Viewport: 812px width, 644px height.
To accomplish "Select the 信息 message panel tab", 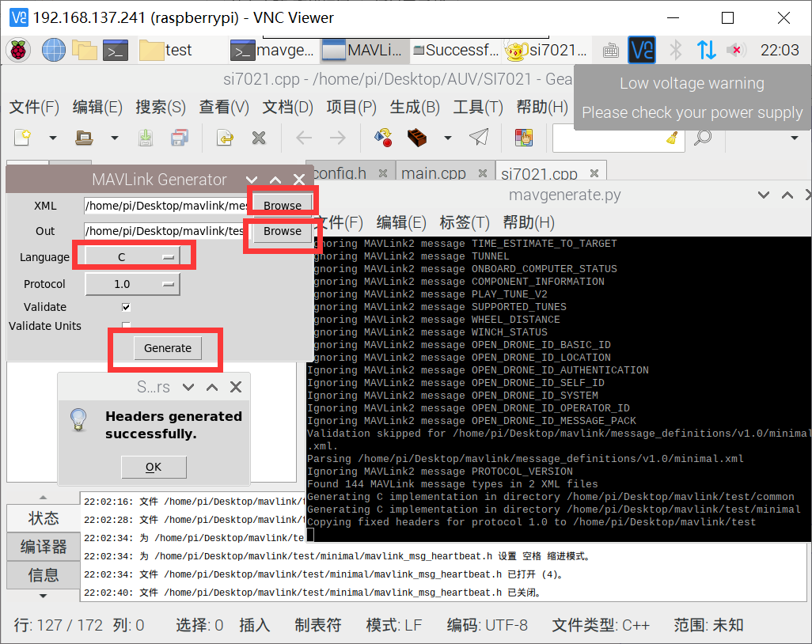I will click(x=44, y=574).
